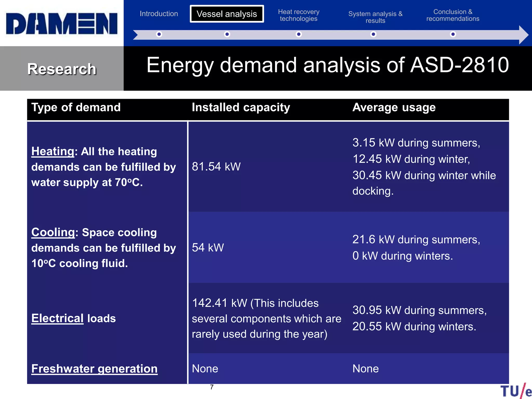Click the TU/e logo
Image resolution: width=532 pixels, height=399 pixels.
(x=516, y=391)
